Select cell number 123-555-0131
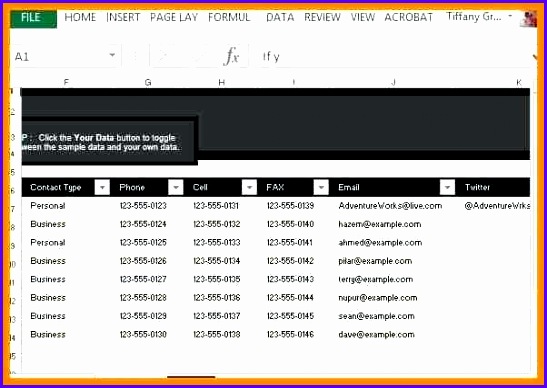Viewport: 547px width, 388px height. point(216,206)
